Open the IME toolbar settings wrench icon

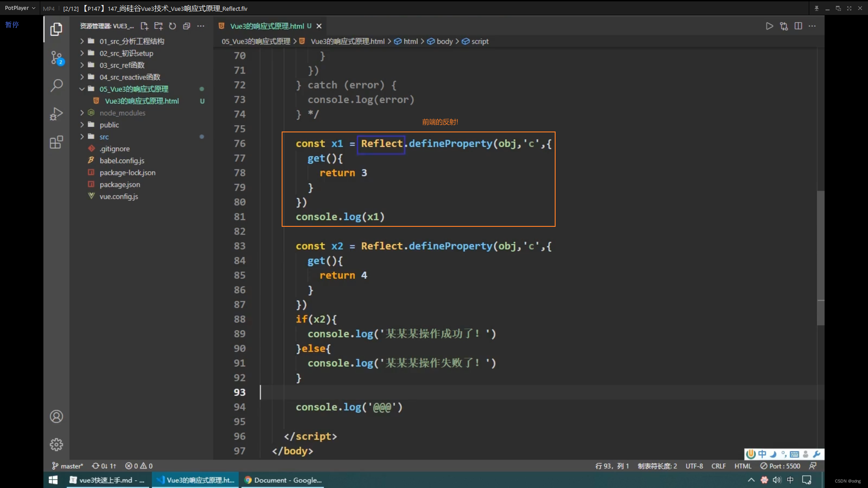click(816, 454)
